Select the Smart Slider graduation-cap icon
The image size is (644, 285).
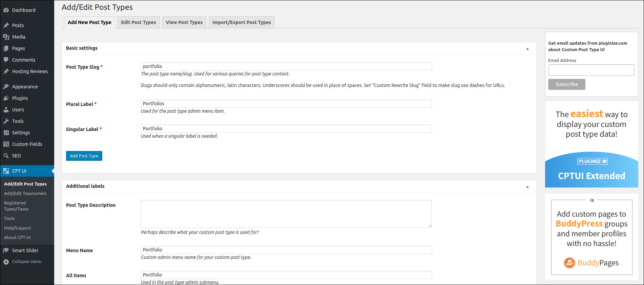point(6,250)
